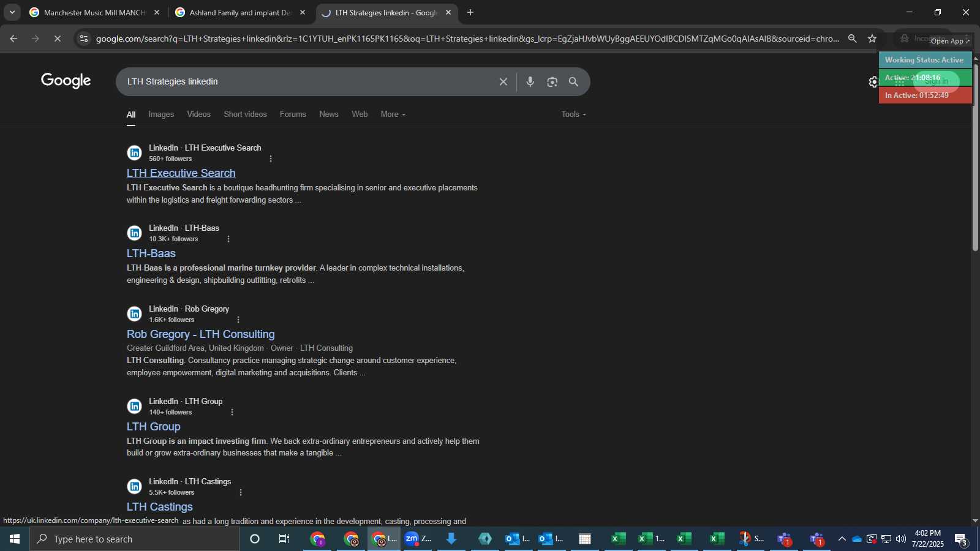980x551 pixels.
Task: Expand the More filters dropdown
Action: (x=393, y=114)
